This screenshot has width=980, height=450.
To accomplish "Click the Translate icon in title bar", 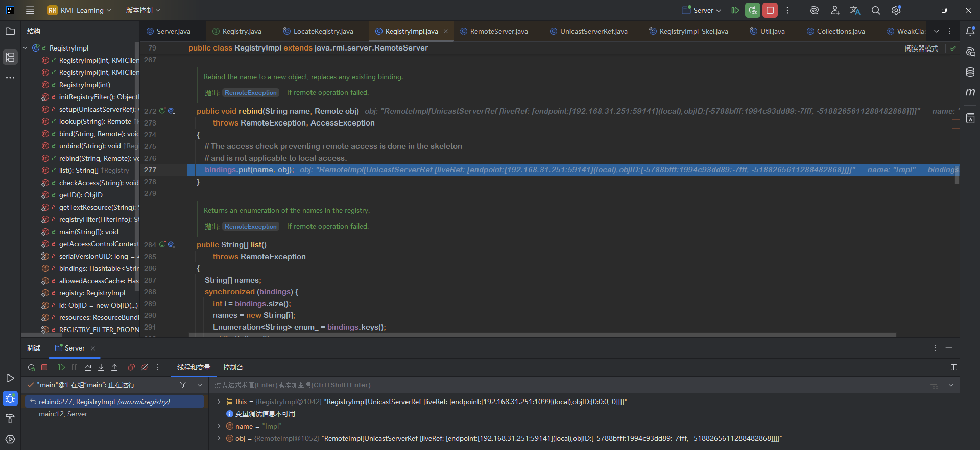I will point(855,10).
